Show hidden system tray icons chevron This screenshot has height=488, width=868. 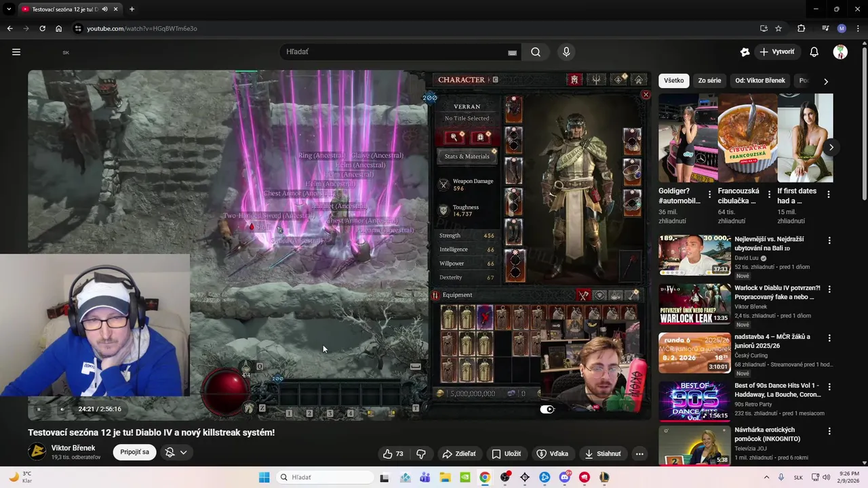[768, 477]
